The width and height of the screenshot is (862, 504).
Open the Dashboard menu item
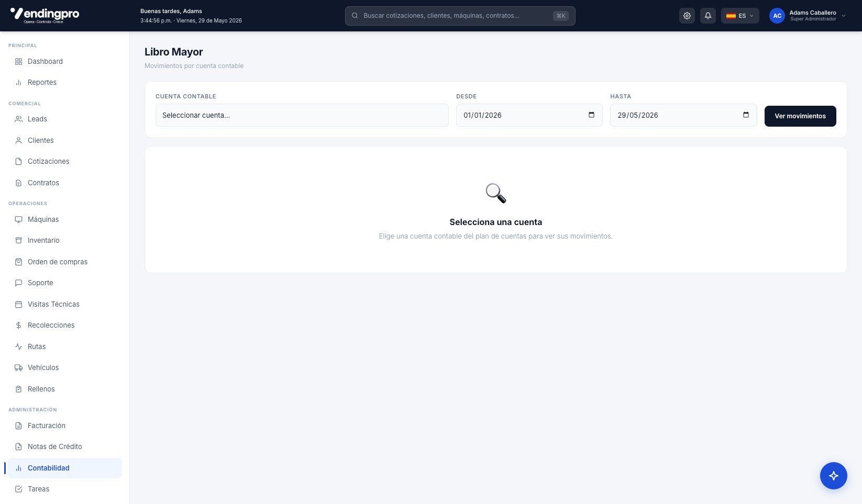tap(64, 61)
